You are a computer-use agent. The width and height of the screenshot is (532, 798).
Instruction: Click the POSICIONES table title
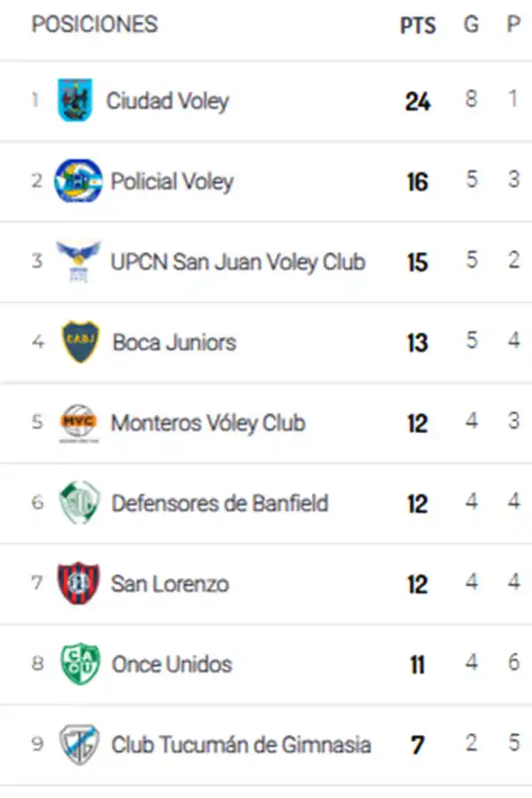coord(94,26)
